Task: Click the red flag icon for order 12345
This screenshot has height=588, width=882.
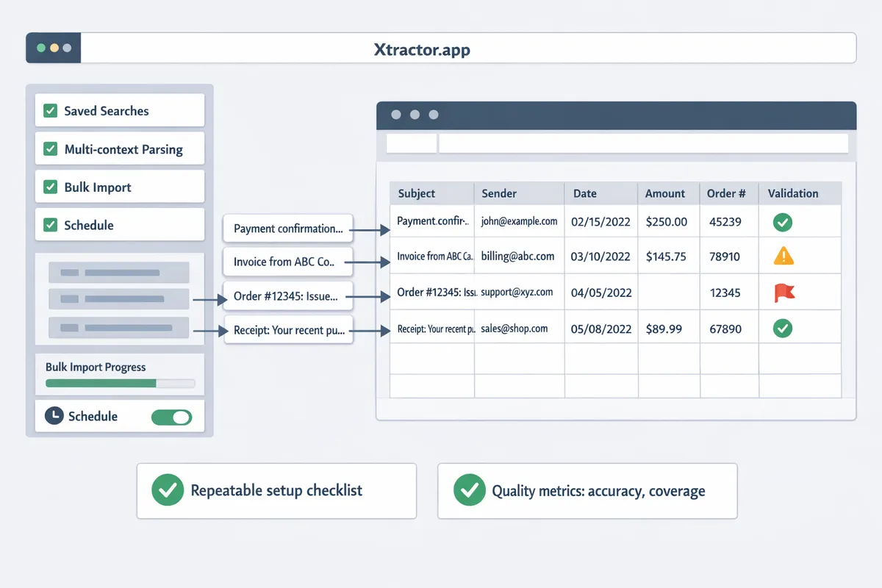Action: pos(784,293)
